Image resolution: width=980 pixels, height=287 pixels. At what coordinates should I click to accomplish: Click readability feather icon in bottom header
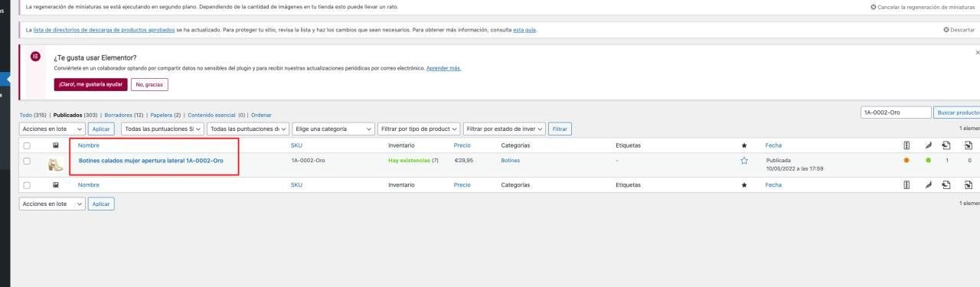pyautogui.click(x=928, y=184)
